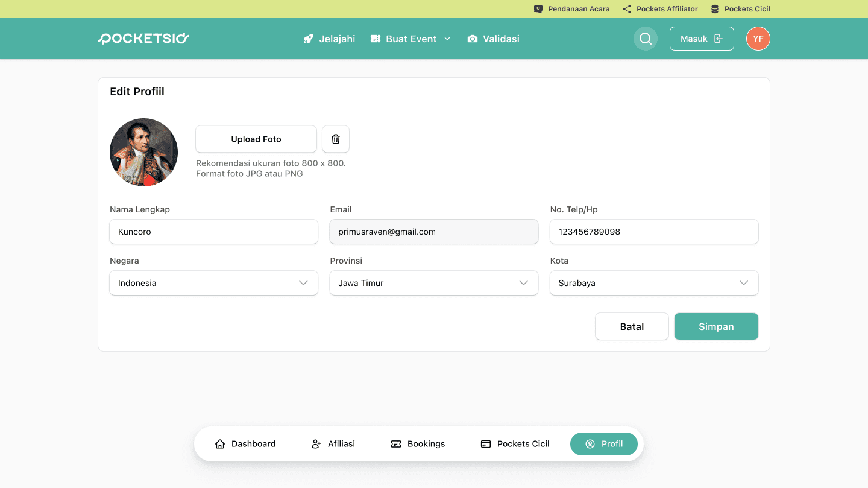Click the rocket icon beside Jelajahi
This screenshot has width=868, height=488.
point(309,39)
